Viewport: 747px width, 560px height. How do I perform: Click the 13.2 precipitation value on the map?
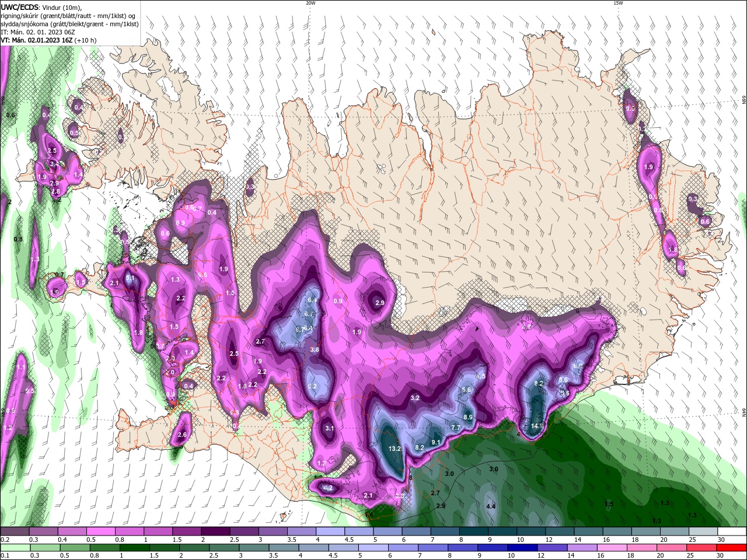pos(395,449)
